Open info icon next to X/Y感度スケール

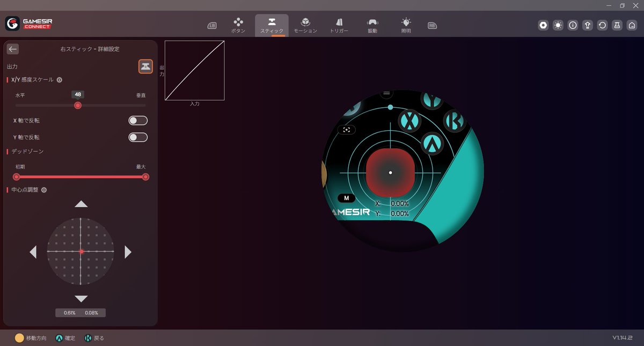click(x=59, y=79)
